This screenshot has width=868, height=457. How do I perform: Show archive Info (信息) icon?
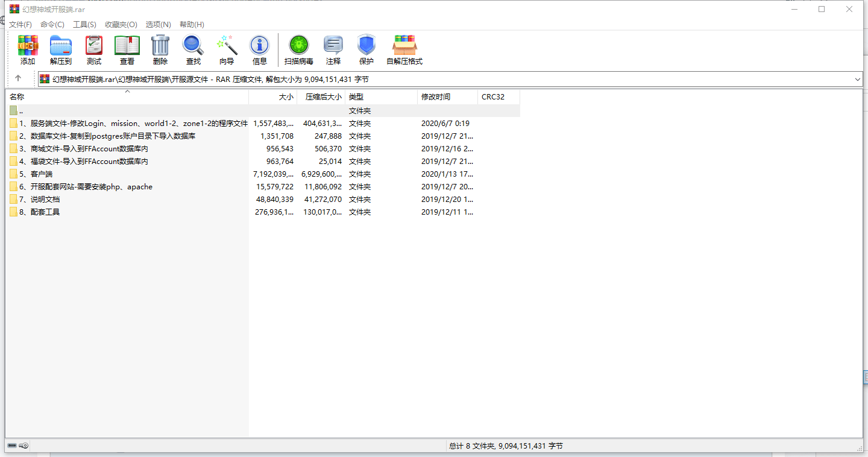tap(260, 46)
